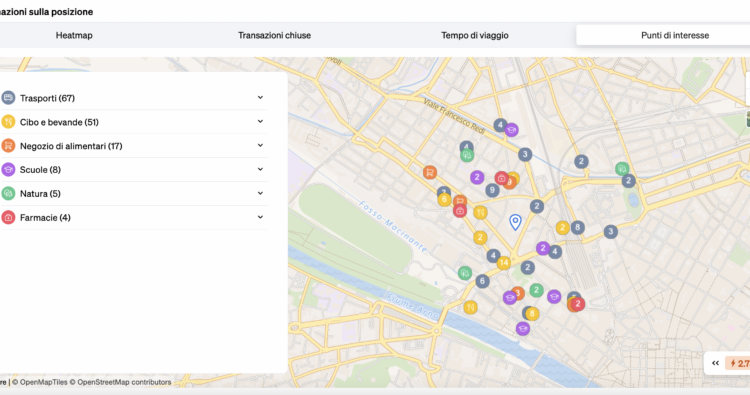Expand the Trasporti (67) category
Screen dimensions: 750x395
[260, 98]
